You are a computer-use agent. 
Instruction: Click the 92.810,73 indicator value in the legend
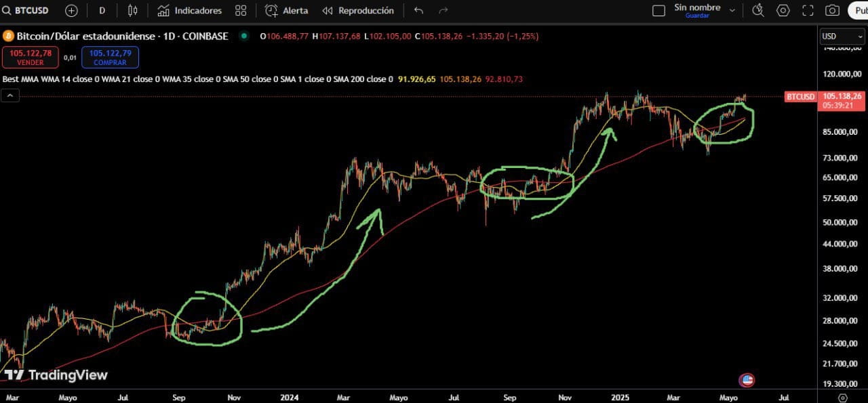click(x=504, y=79)
